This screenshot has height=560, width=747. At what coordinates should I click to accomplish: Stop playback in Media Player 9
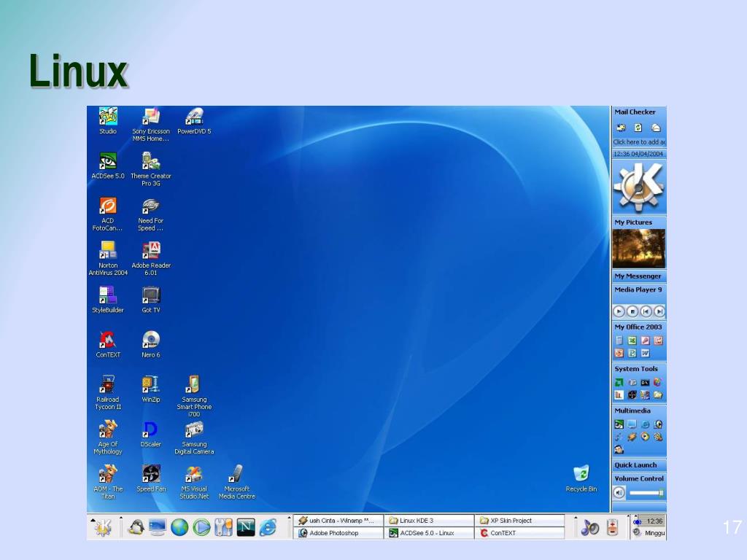(632, 311)
